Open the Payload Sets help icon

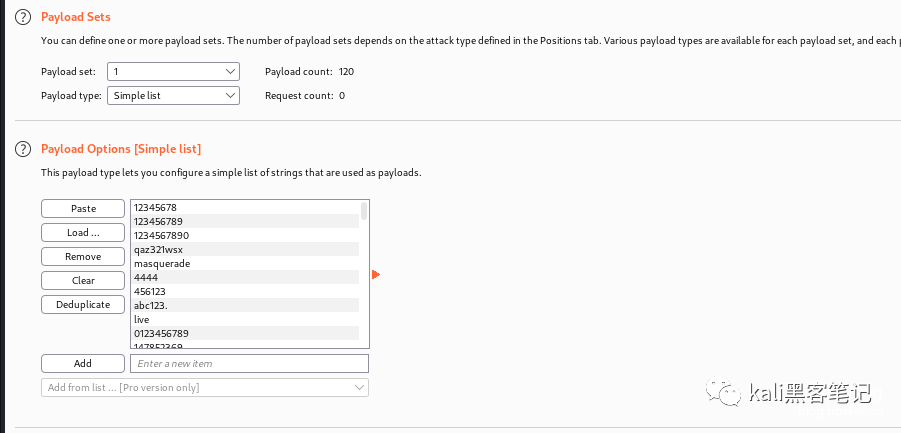coord(22,17)
